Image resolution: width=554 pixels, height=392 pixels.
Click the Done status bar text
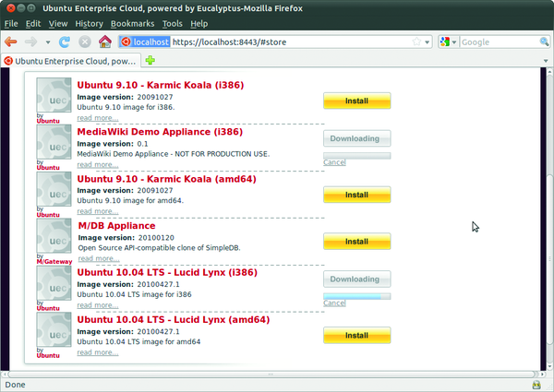pos(15,385)
